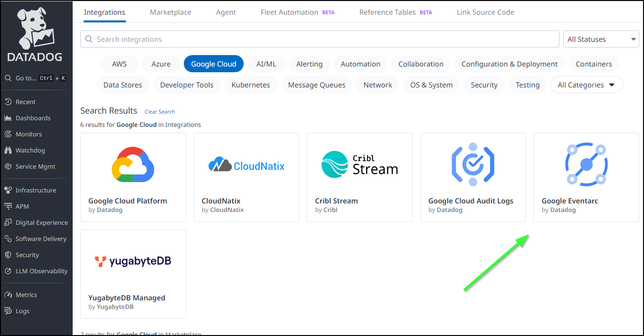Filter by the Collaboration category
Image resolution: width=644 pixels, height=336 pixels.
click(x=421, y=64)
